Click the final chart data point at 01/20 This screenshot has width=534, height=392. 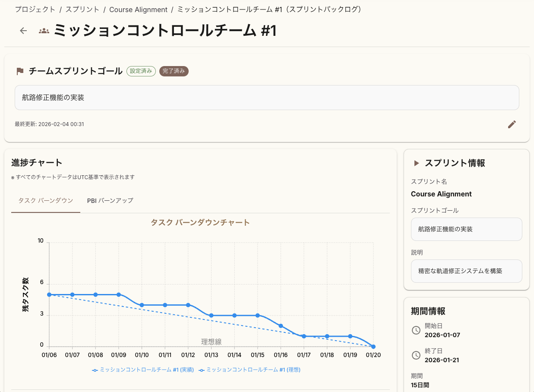coord(373,346)
